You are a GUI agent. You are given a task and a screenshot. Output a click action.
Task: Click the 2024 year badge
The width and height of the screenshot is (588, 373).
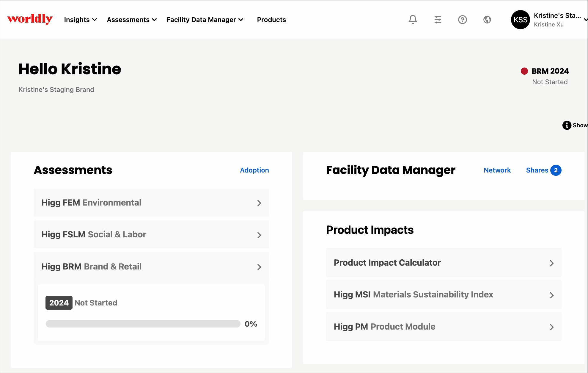pos(59,303)
